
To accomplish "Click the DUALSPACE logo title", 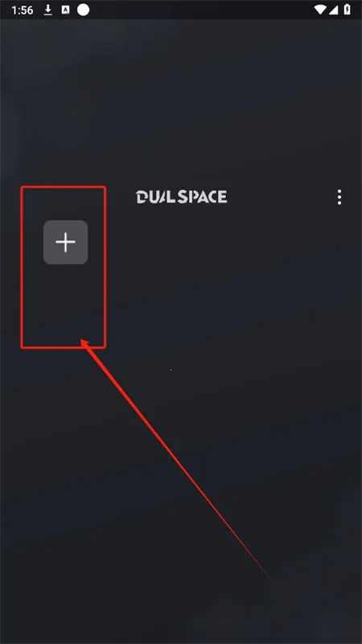I will tap(181, 197).
